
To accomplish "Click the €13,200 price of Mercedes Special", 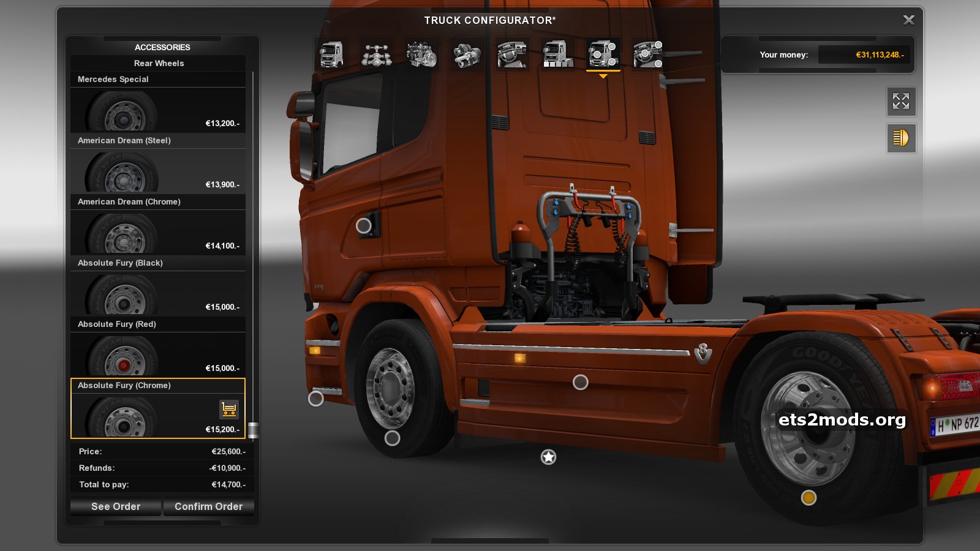I will click(222, 123).
